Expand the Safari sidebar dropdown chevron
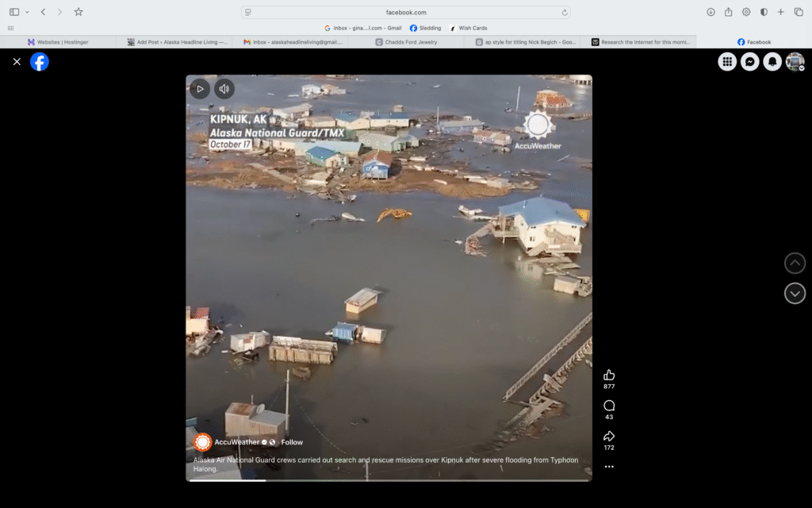This screenshot has height=508, width=812. [x=27, y=12]
